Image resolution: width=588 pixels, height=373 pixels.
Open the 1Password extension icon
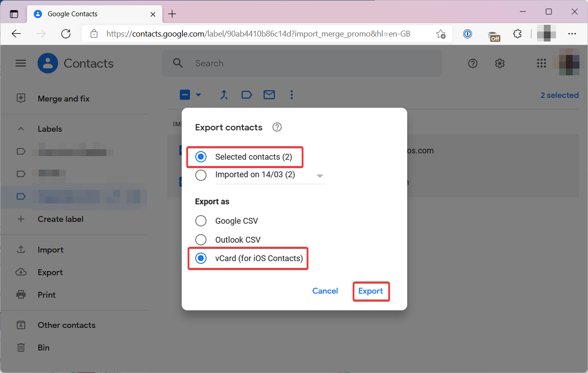(x=468, y=34)
